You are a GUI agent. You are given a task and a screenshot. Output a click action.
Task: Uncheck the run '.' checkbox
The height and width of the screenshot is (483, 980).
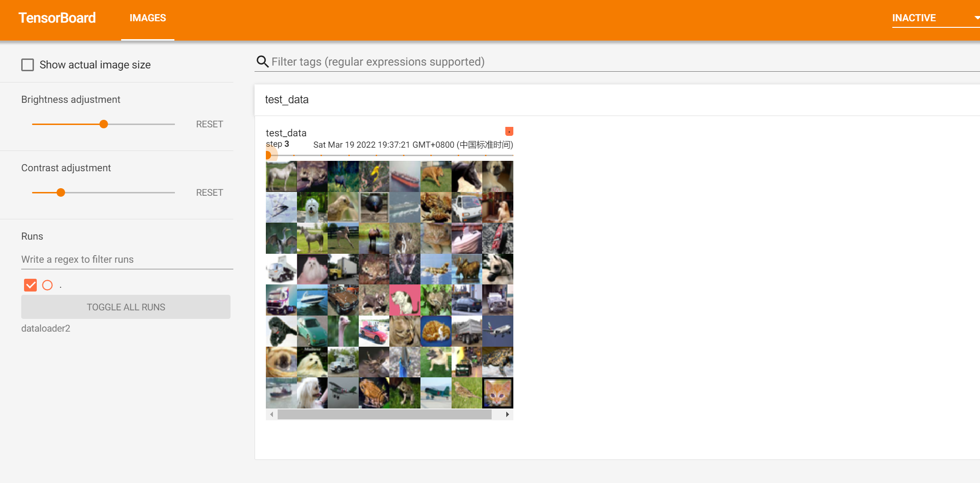tap(30, 285)
